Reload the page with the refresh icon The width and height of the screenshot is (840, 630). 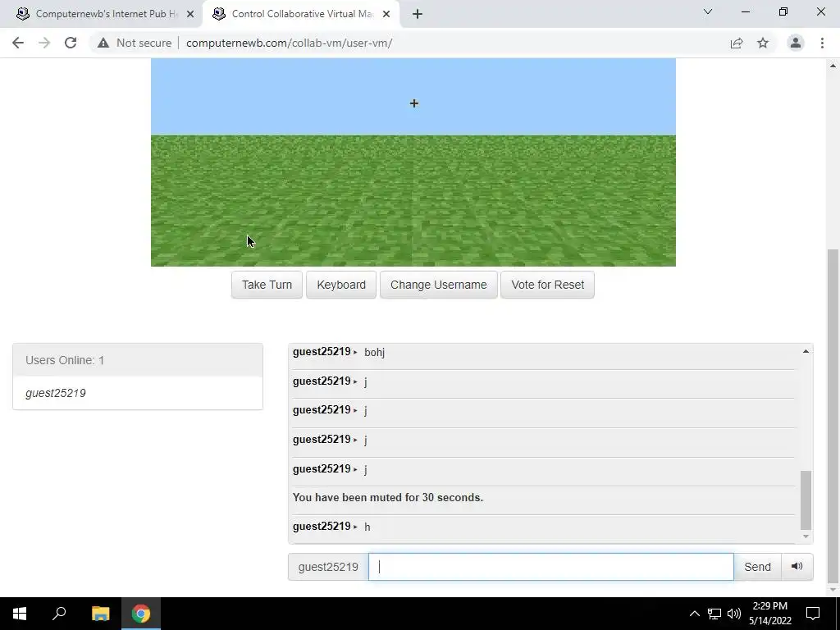pos(71,43)
